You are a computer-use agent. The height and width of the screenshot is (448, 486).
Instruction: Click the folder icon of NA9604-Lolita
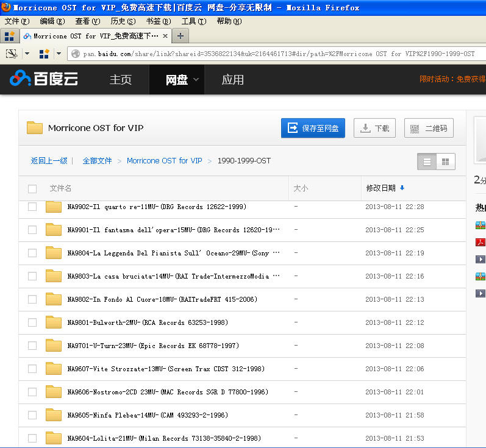53,438
